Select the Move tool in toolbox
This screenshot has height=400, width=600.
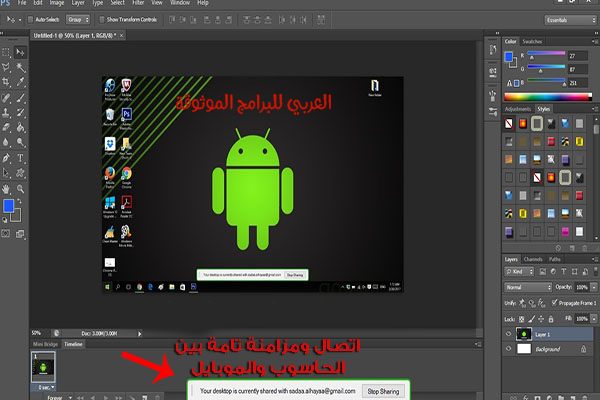(20, 52)
